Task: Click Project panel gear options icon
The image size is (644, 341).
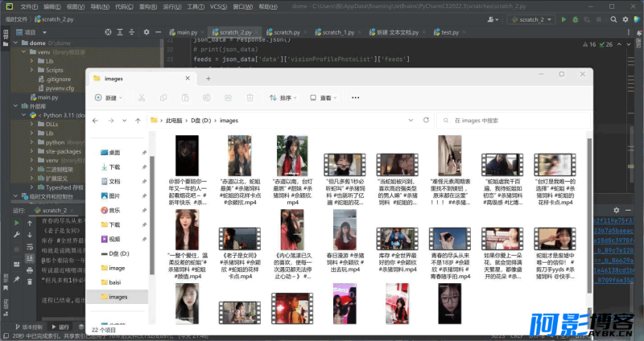Action: tap(147, 32)
